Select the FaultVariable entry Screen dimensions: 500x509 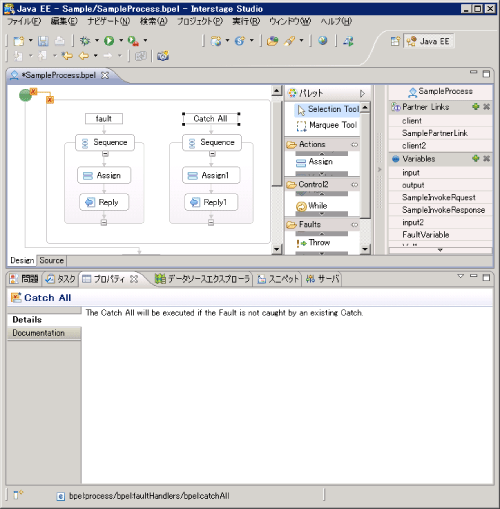440,235
